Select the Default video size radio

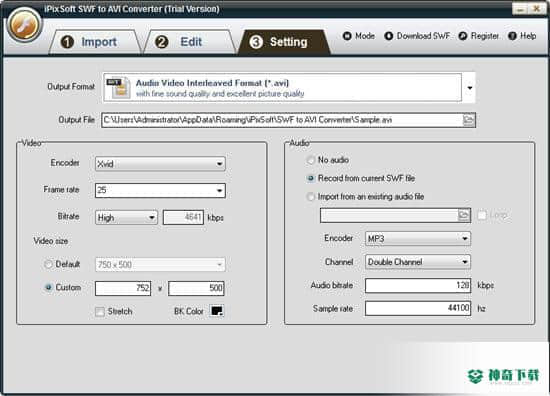click(x=48, y=264)
